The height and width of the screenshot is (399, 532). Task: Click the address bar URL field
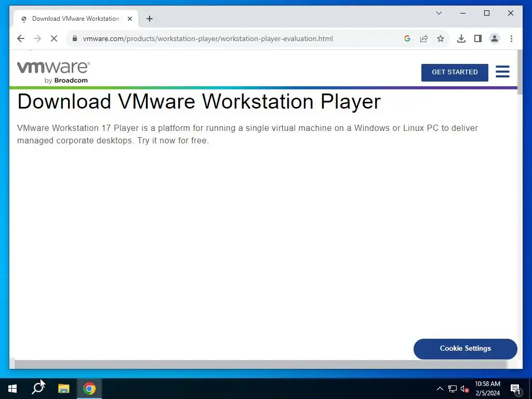click(208, 38)
